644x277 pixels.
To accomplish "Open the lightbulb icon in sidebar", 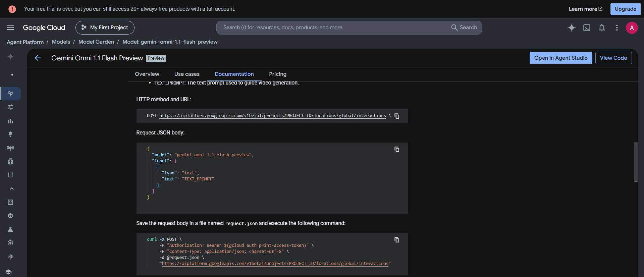I will click(10, 134).
